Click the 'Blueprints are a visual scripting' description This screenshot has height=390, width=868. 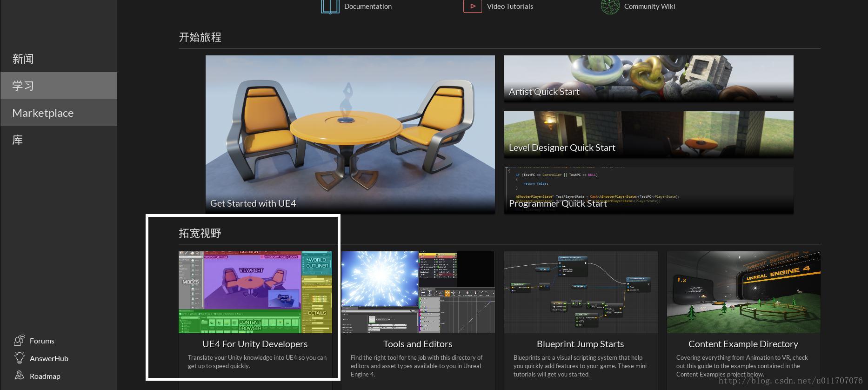point(581,366)
